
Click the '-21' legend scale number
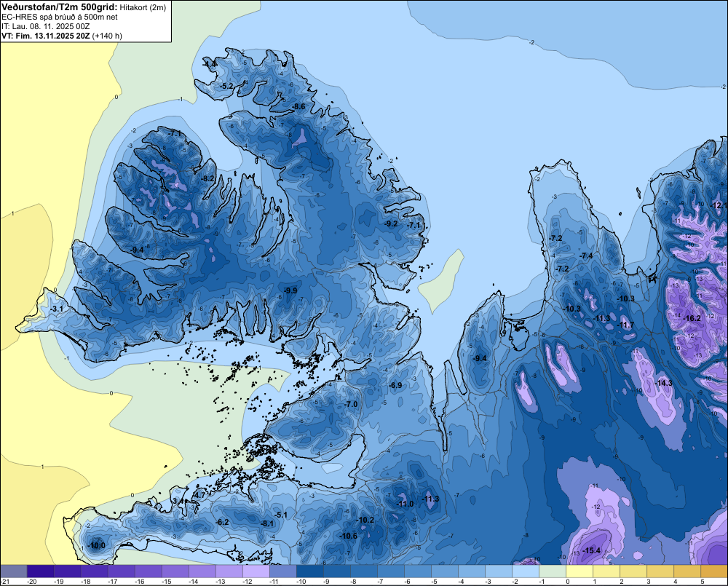[x=6, y=582]
